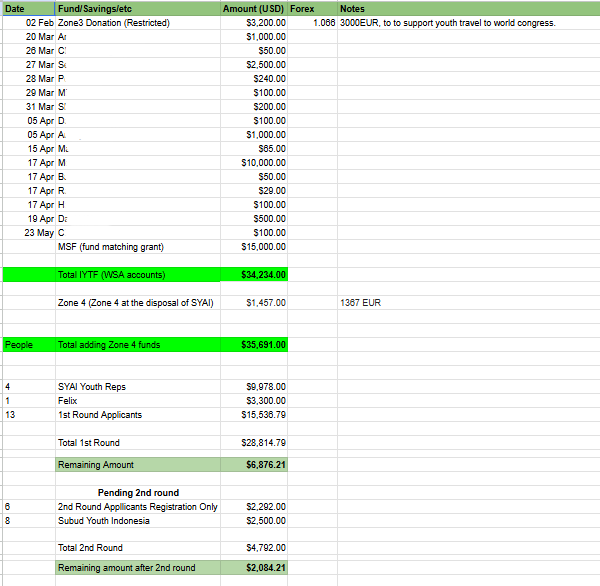
Task: Select the Total adding Zone 4 funds cell
Action: click(x=138, y=345)
